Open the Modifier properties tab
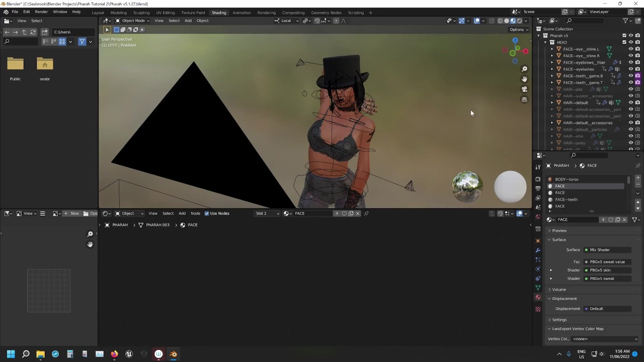Screen dimensions: 644x362 (x=538, y=250)
